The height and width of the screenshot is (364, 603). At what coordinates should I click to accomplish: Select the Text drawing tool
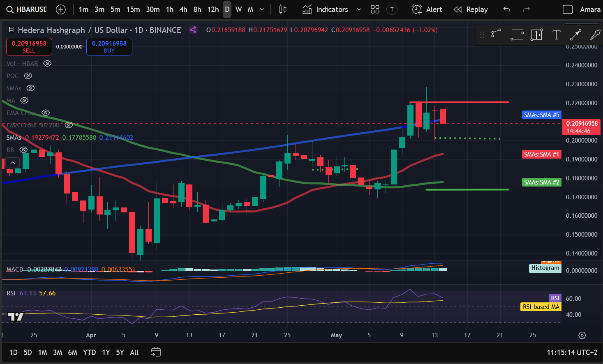(x=556, y=35)
